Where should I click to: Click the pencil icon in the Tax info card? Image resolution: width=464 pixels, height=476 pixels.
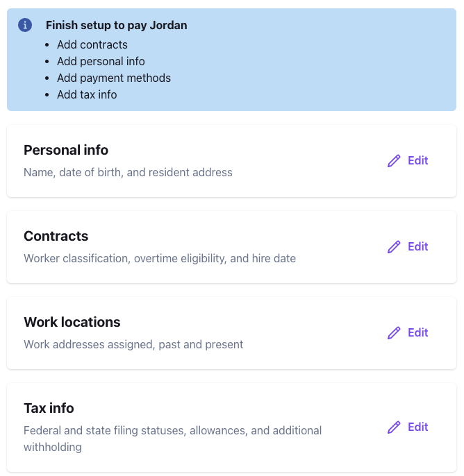coord(394,427)
